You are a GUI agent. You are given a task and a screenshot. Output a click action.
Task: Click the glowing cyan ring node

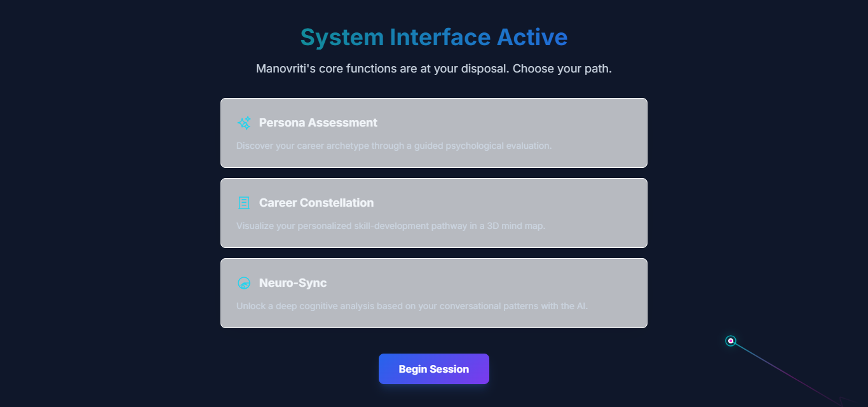click(x=731, y=341)
